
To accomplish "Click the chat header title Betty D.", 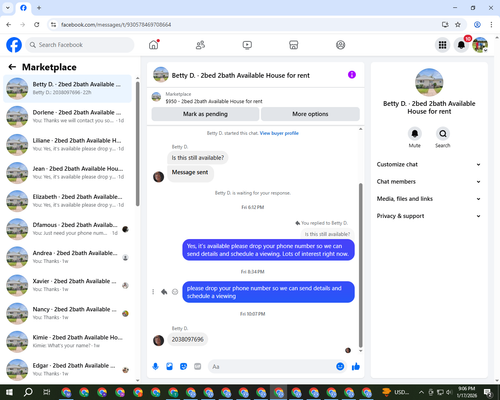I will pos(240,75).
